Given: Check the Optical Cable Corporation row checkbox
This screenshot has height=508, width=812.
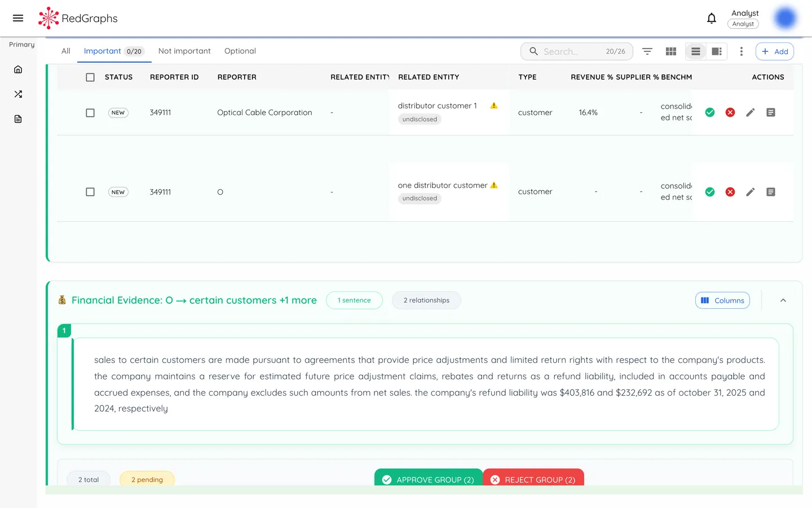Looking at the screenshot, I should tap(90, 112).
